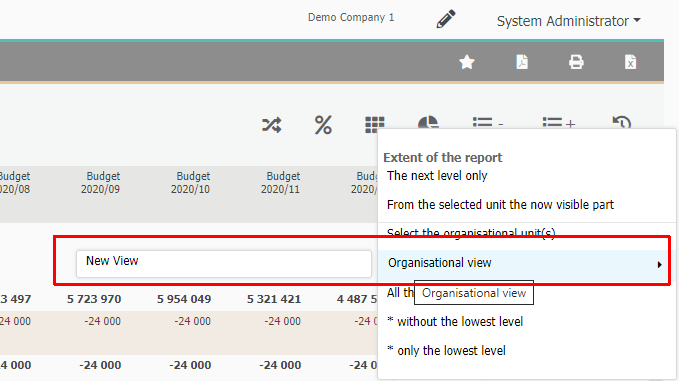
Task: Open the grid layout icon
Action: (x=375, y=124)
